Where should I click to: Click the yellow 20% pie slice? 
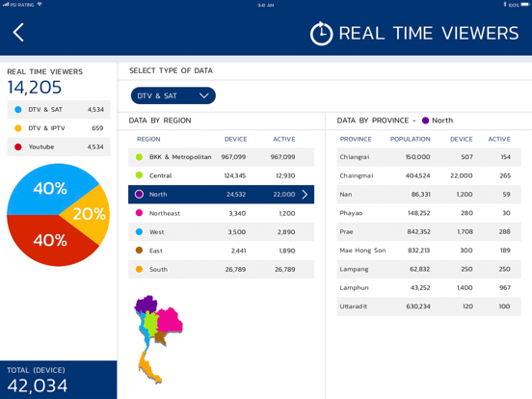pos(90,214)
